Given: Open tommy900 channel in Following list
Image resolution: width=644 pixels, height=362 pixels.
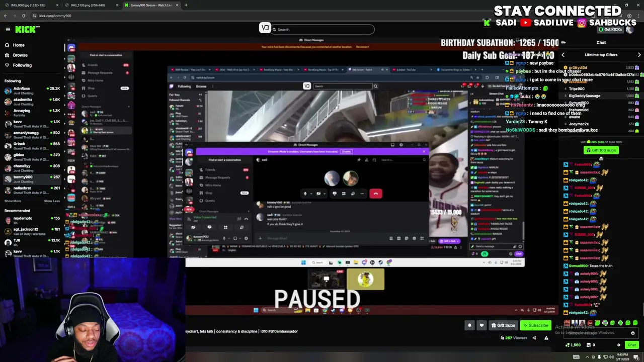Looking at the screenshot, I should pyautogui.click(x=31, y=179).
